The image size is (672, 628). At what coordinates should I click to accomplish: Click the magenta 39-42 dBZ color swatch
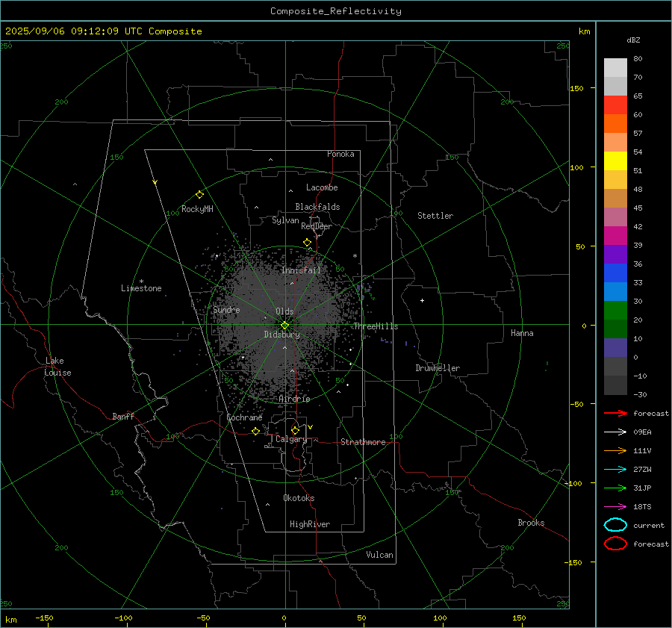click(x=615, y=236)
